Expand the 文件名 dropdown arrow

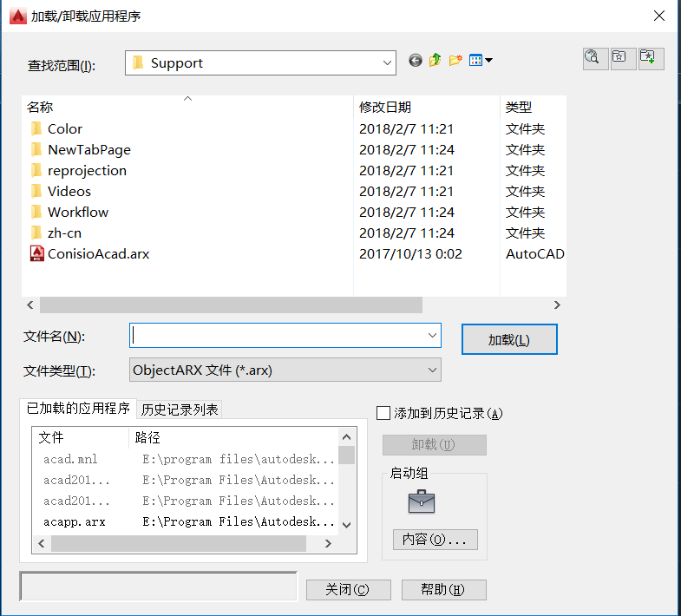click(x=432, y=335)
